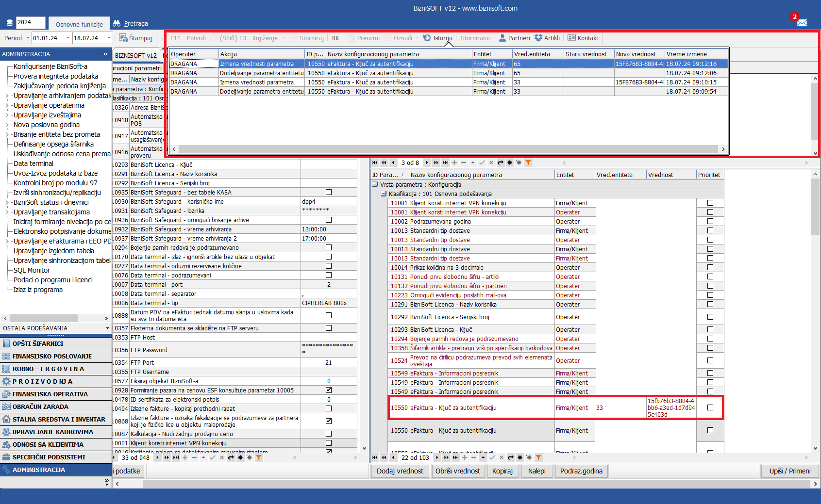Image resolution: width=821 pixels, height=504 pixels.
Task: Expand Upravljanje operaterima tree node
Action: pyautogui.click(x=7, y=105)
